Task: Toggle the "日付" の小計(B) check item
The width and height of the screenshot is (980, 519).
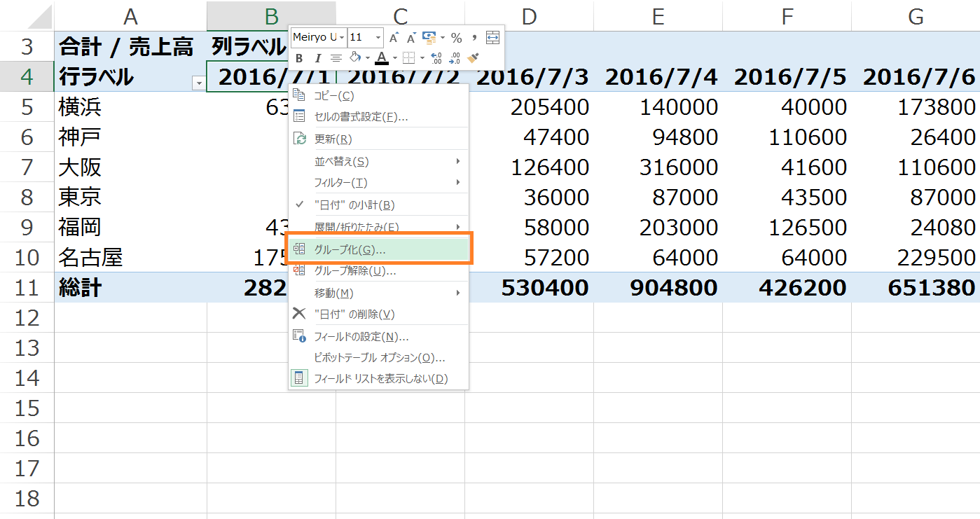Action: 378,205
